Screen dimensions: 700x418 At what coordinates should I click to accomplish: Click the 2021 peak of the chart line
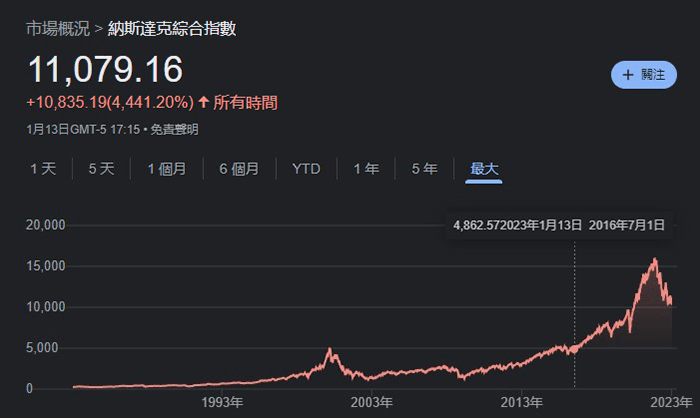click(x=655, y=259)
